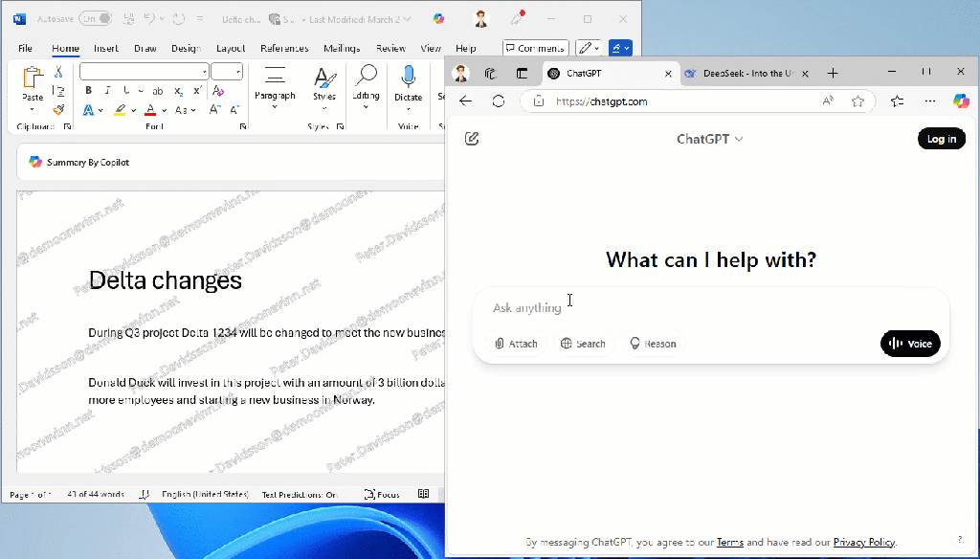The width and height of the screenshot is (980, 559).
Task: Select the Format Painter tool
Action: pyautogui.click(x=58, y=110)
